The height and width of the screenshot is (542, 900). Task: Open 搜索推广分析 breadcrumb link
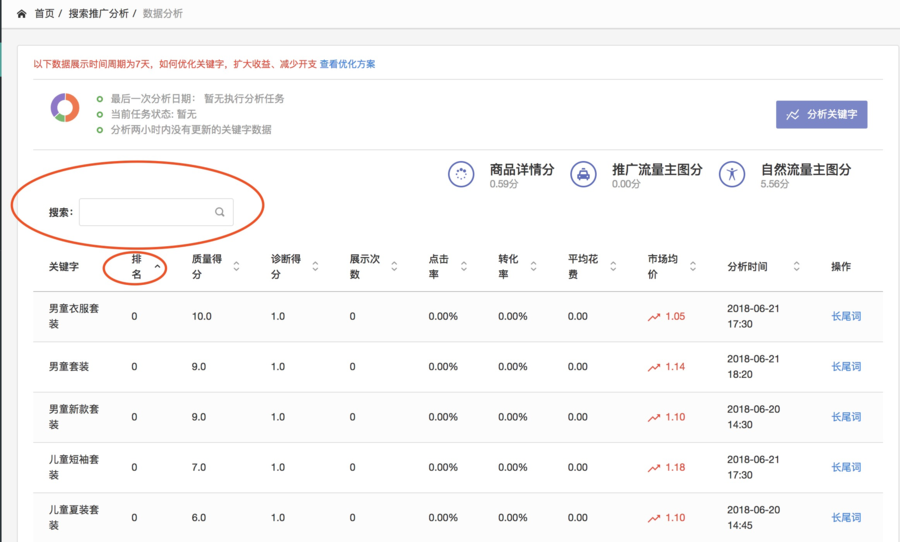click(x=98, y=13)
